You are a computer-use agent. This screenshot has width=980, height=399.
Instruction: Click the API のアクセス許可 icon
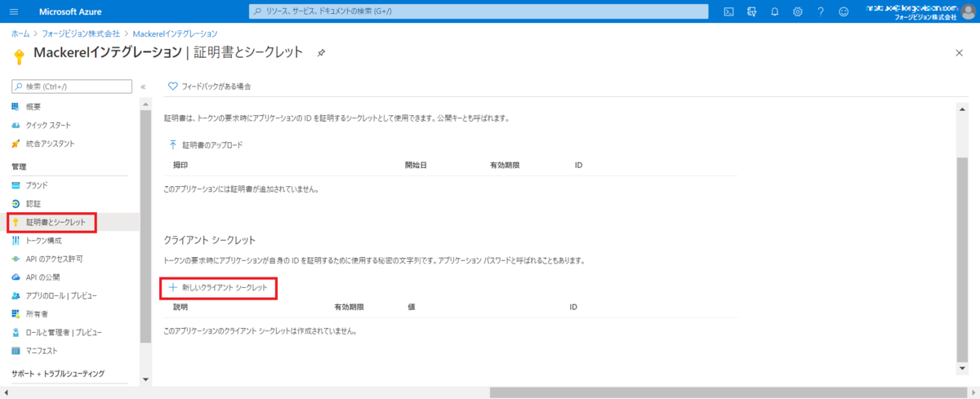click(16, 259)
